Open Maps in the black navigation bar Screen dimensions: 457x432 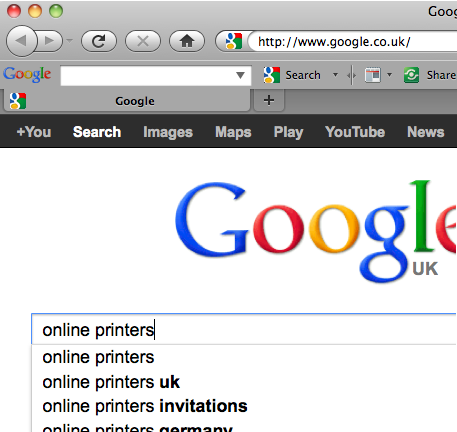pyautogui.click(x=233, y=132)
